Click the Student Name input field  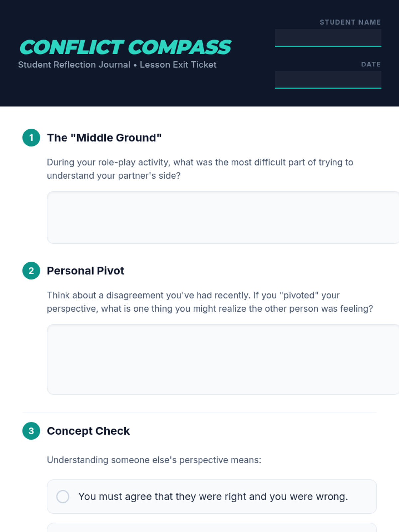328,38
